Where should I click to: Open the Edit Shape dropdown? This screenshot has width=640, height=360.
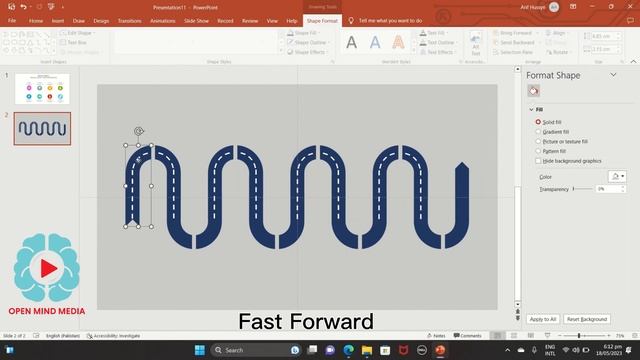coord(78,33)
